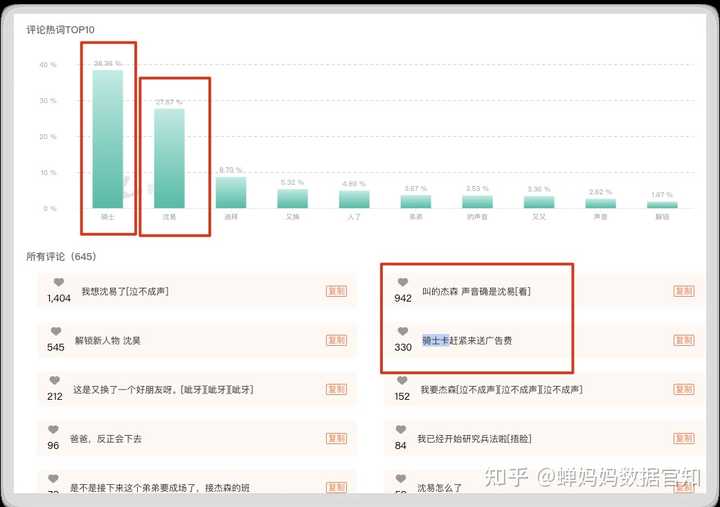Click the like count 212
The width and height of the screenshot is (720, 507).
click(x=55, y=396)
